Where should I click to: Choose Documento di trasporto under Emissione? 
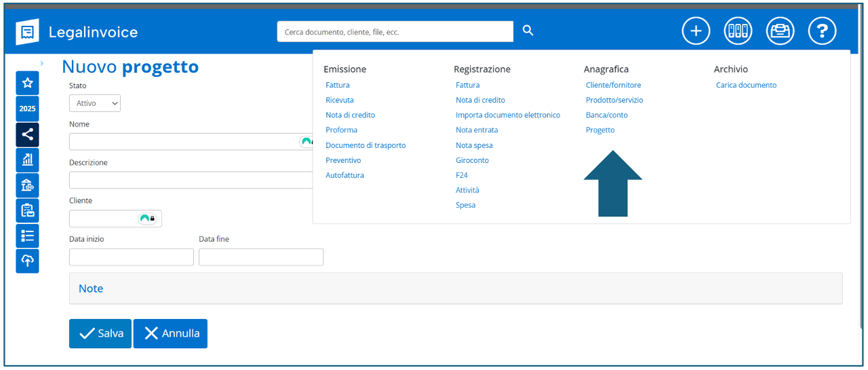pyautogui.click(x=366, y=145)
